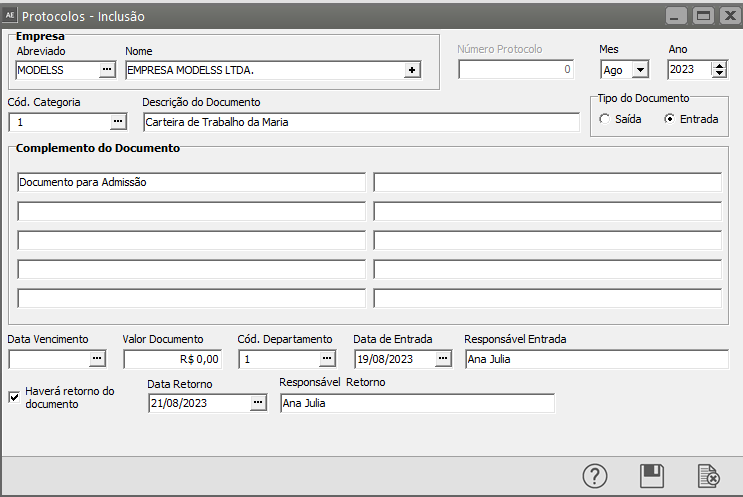Expand the Mes month dropdown

(640, 70)
